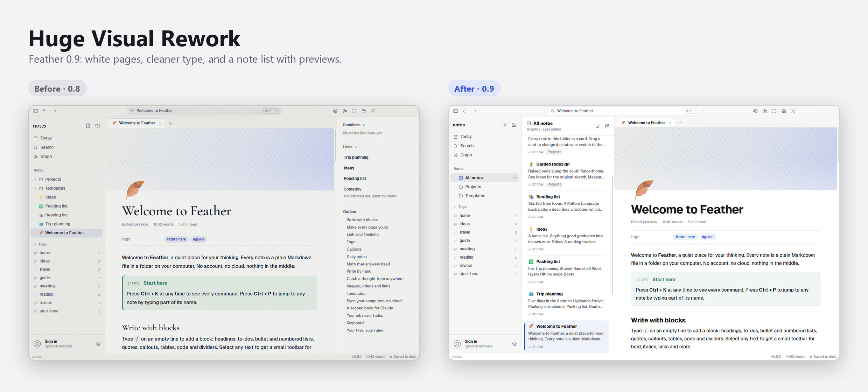
Task: Click fullscreen icon in Before window toolbar
Action: click(354, 111)
